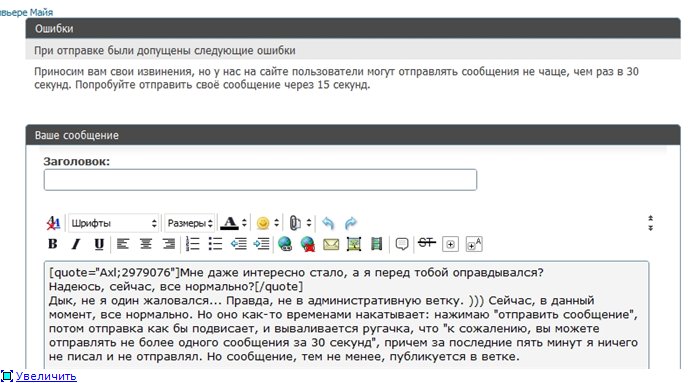The height and width of the screenshot is (383, 700).
Task: Click the paperclip attachment icon
Action: [x=295, y=223]
